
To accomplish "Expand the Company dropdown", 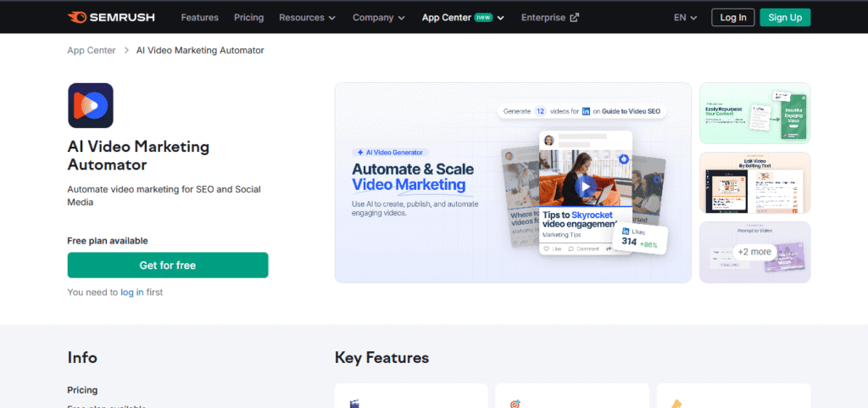I will (x=379, y=17).
